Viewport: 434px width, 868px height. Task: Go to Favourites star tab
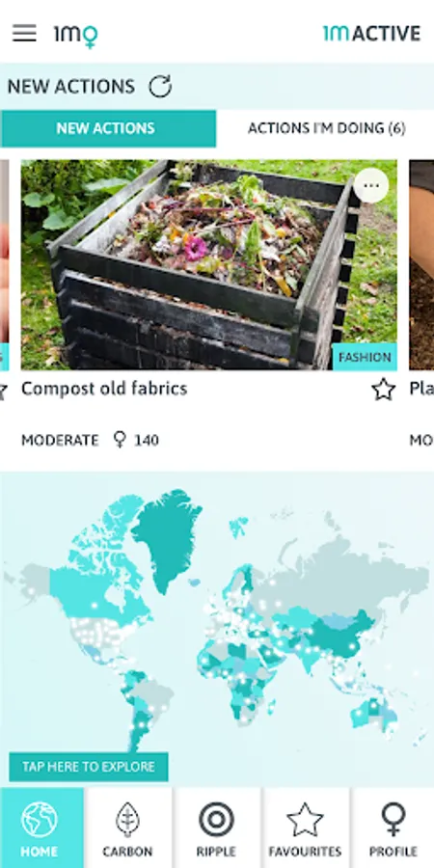click(305, 828)
